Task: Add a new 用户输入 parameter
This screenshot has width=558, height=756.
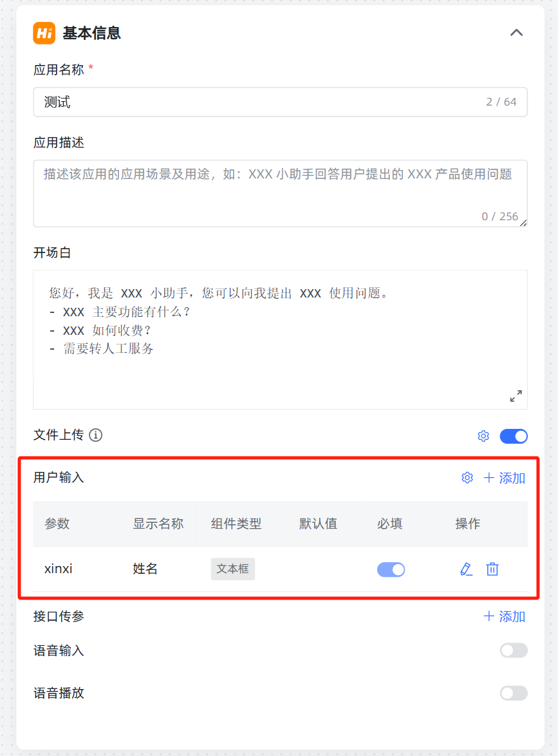Action: [504, 478]
